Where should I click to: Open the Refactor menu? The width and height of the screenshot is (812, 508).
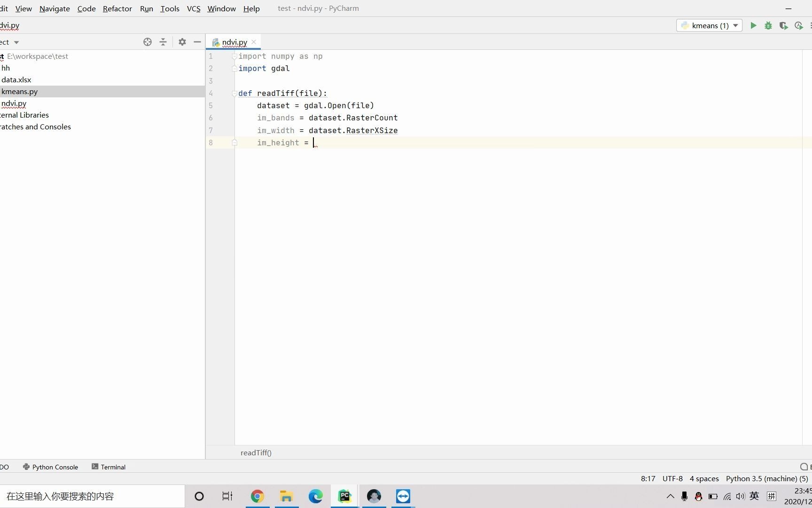[x=117, y=8]
